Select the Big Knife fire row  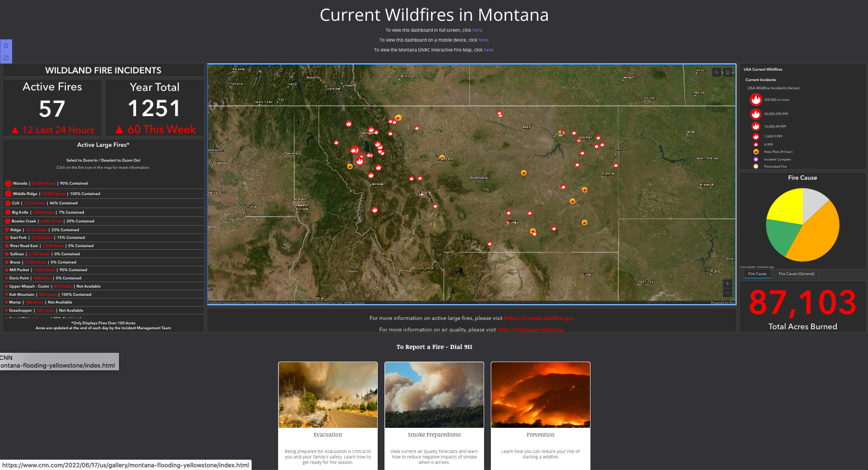[103, 212]
